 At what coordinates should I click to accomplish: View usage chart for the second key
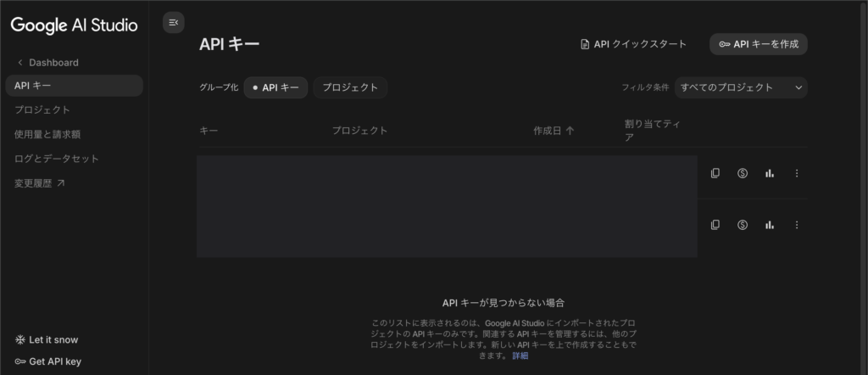point(770,225)
